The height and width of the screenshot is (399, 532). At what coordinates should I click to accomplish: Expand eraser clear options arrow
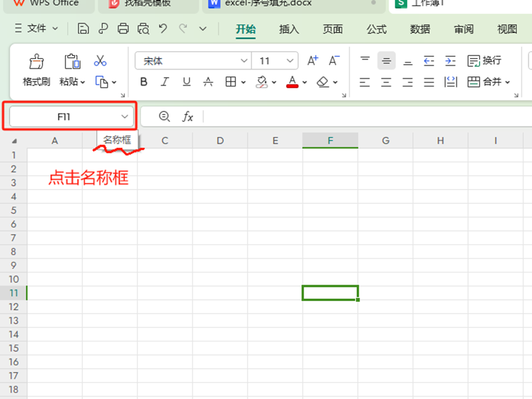pos(335,82)
